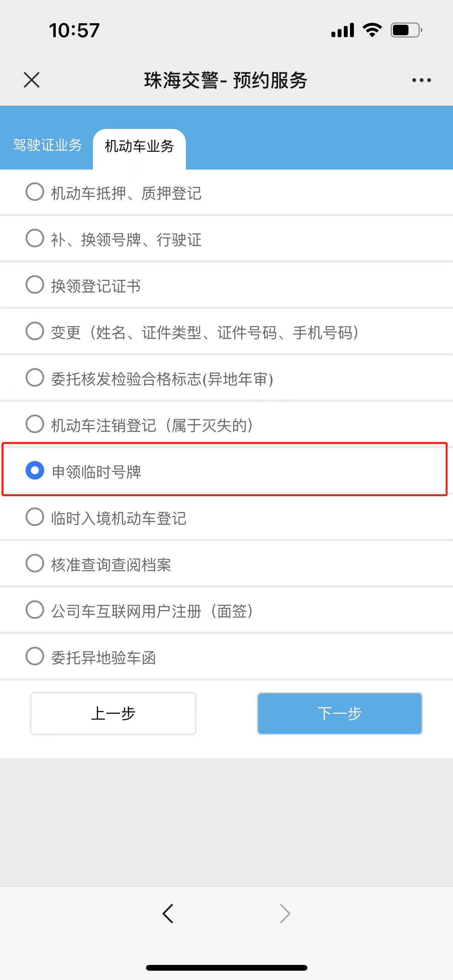The width and height of the screenshot is (453, 980).
Task: Select 临时入境机动车登记 radio option
Action: click(x=35, y=517)
